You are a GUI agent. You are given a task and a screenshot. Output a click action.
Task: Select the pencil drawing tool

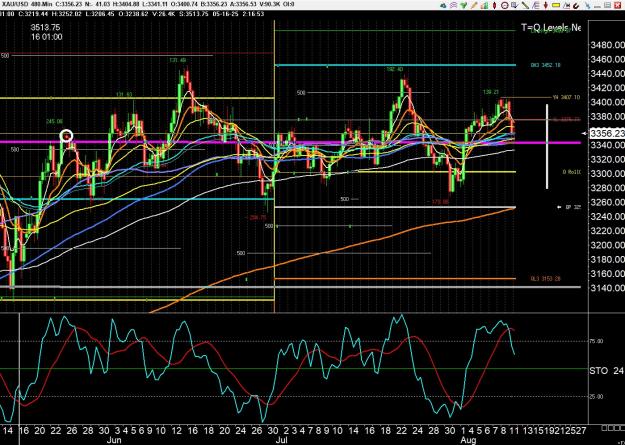[x=474, y=5]
